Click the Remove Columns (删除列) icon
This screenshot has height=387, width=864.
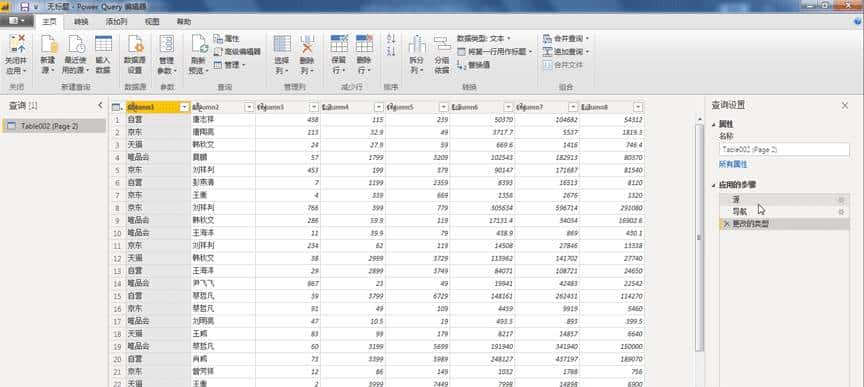tap(307, 45)
